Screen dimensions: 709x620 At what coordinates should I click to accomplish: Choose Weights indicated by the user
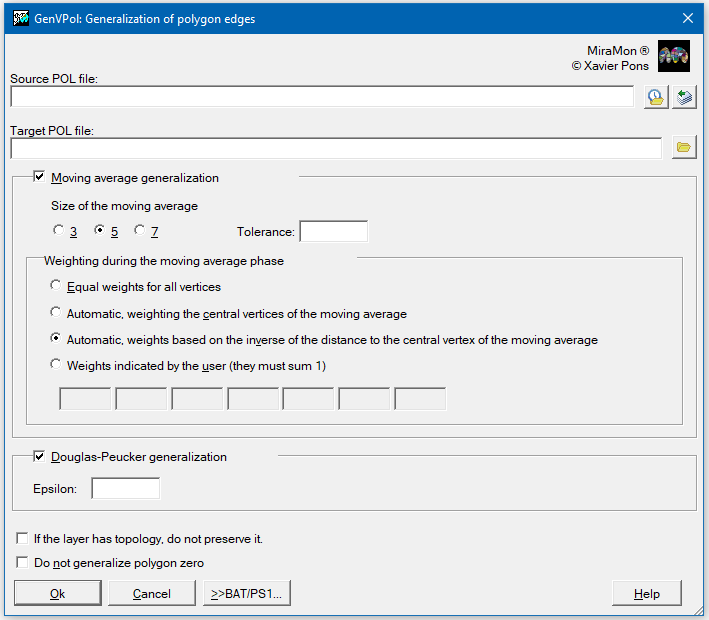[x=56, y=364]
